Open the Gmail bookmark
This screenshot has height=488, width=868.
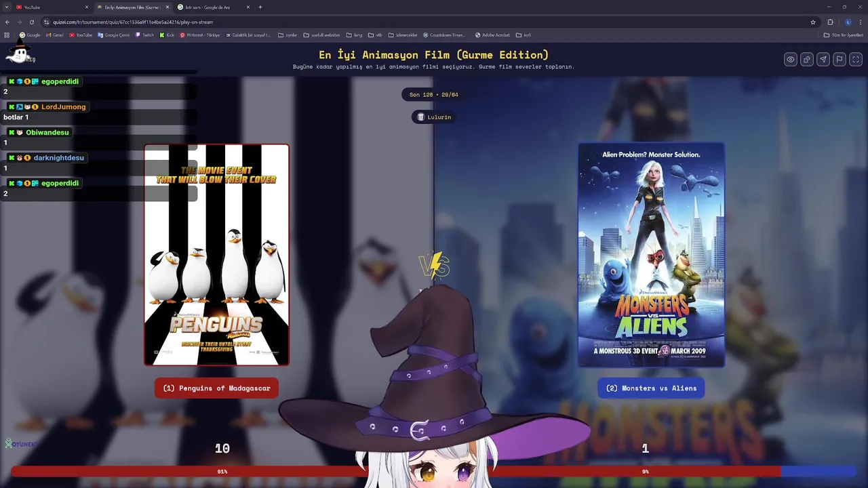pyautogui.click(x=54, y=35)
